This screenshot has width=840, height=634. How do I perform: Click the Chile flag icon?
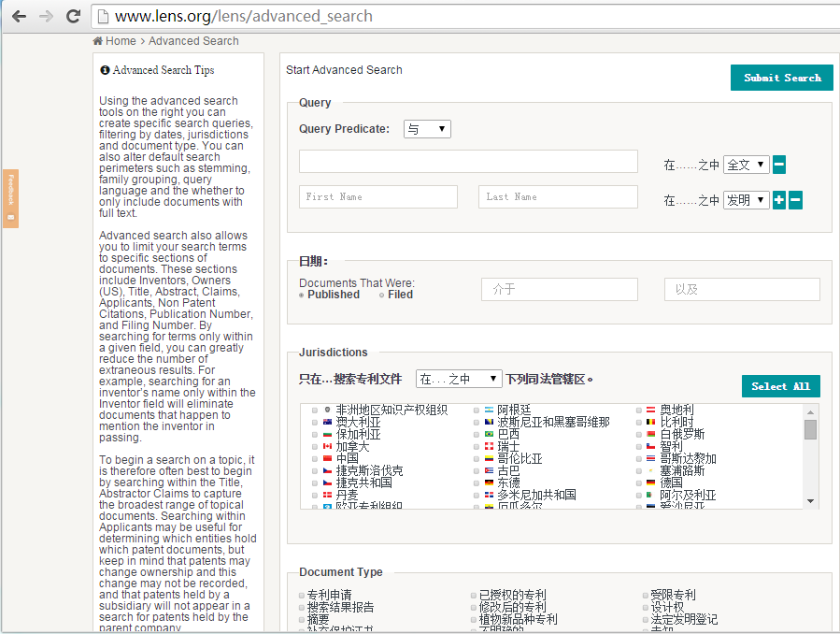[651, 446]
